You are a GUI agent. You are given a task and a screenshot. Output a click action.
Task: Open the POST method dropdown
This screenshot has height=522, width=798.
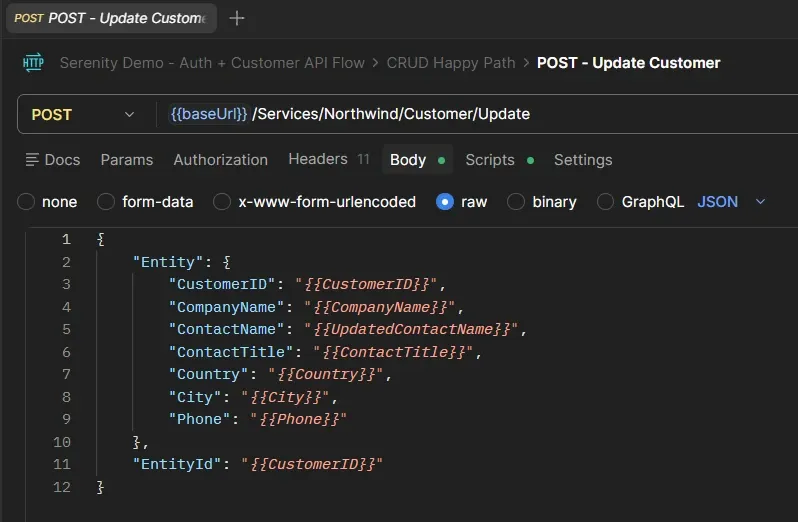[83, 114]
